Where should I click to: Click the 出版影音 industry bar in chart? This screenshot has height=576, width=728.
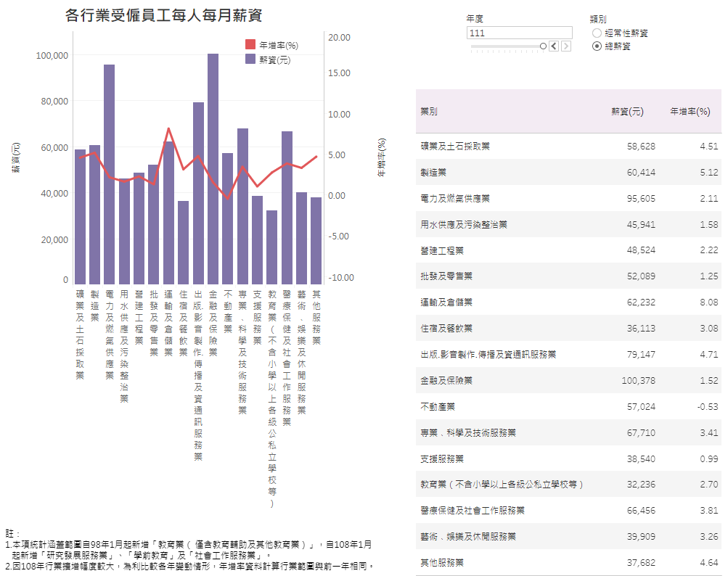coord(198,194)
